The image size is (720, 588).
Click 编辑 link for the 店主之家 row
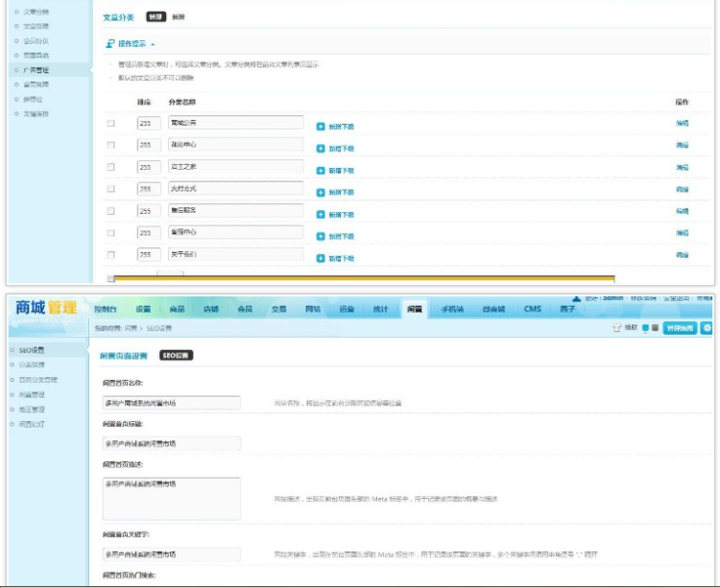tap(682, 167)
